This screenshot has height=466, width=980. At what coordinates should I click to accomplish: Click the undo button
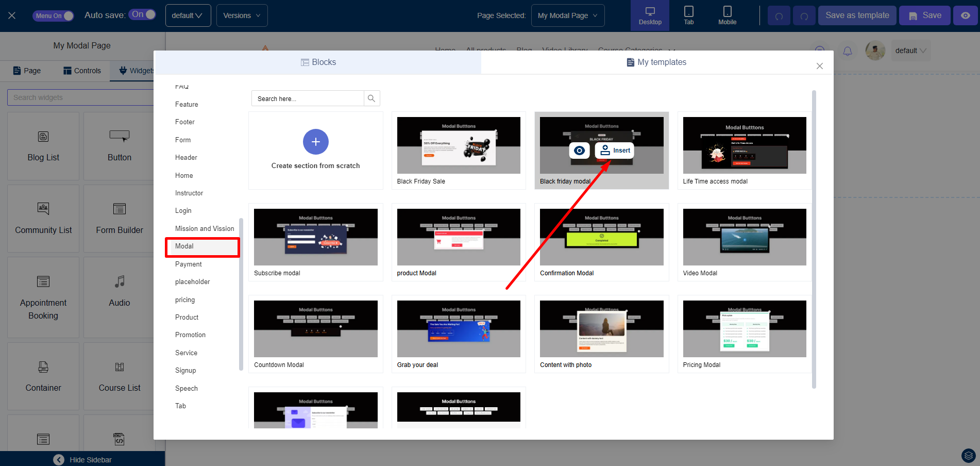(x=779, y=16)
